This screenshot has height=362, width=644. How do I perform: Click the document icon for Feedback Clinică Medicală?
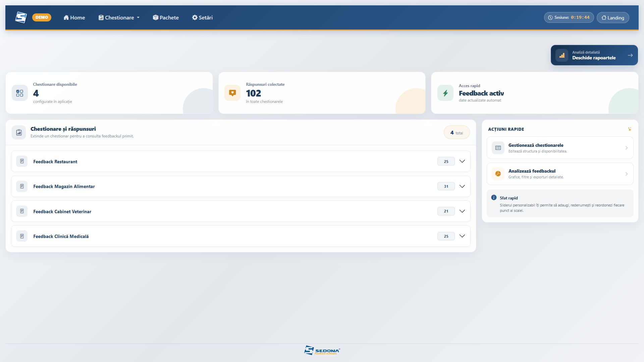[x=22, y=236]
